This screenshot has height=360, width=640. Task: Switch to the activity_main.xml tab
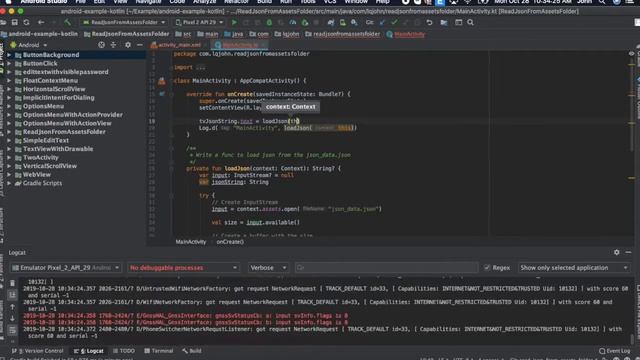pos(176,45)
